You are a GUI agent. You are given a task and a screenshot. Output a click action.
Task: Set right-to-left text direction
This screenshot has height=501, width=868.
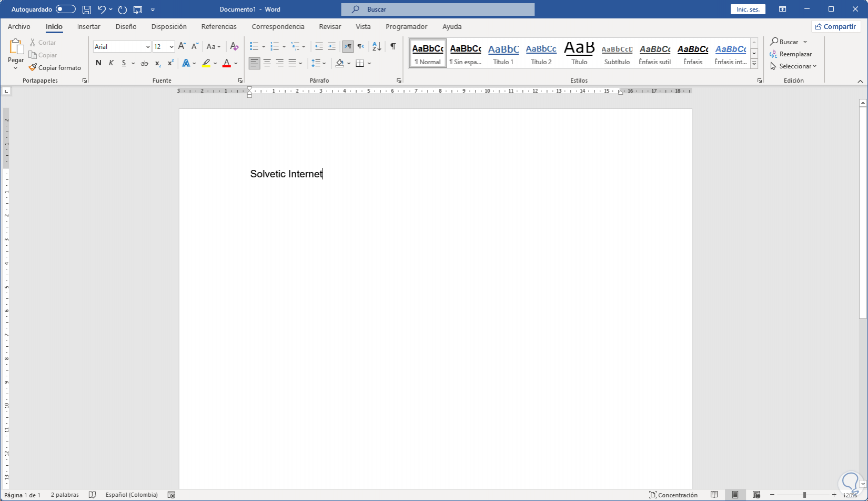[x=360, y=46]
